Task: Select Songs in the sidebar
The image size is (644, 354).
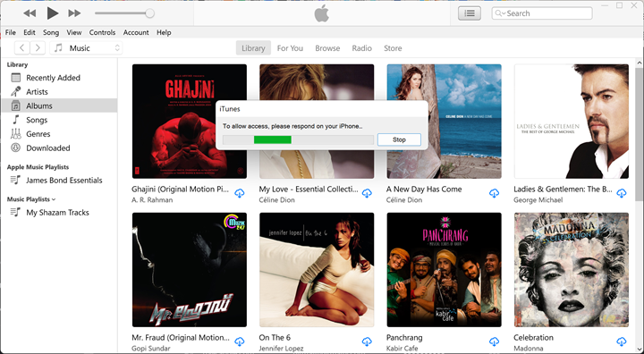Action: 59,120
